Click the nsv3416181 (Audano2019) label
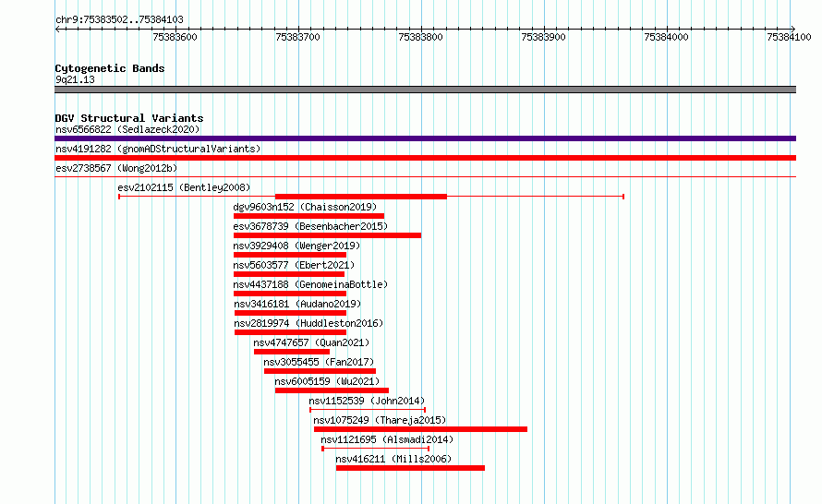Screen dimensions: 822x504 point(297,304)
